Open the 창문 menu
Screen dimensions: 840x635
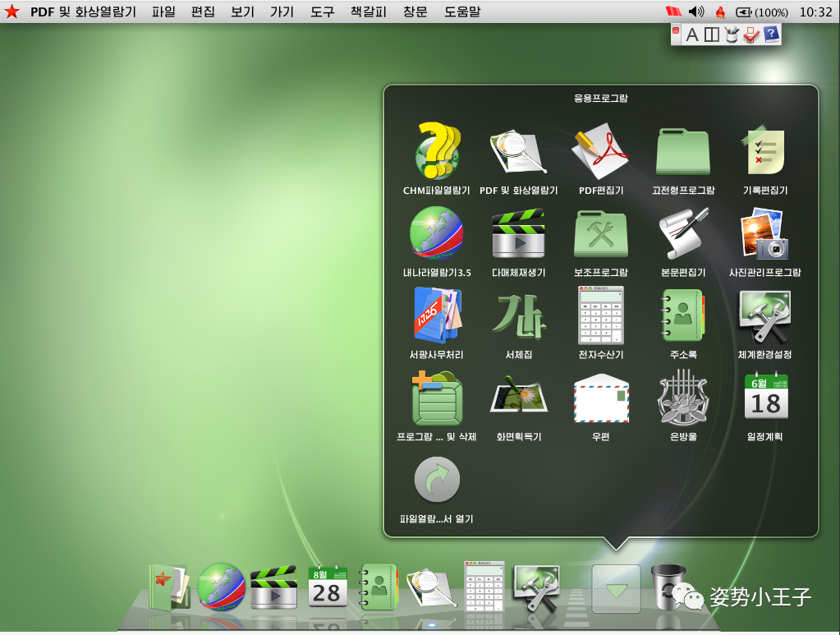tap(415, 12)
